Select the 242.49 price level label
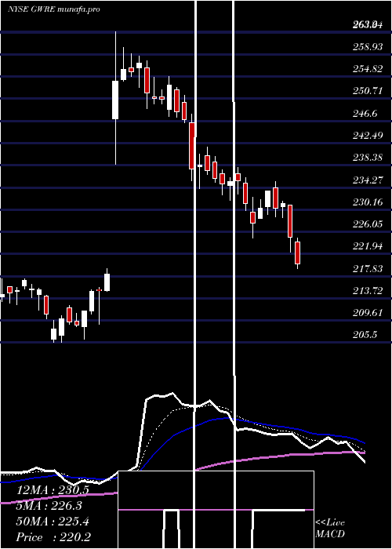The image size is (392, 549). [368, 136]
